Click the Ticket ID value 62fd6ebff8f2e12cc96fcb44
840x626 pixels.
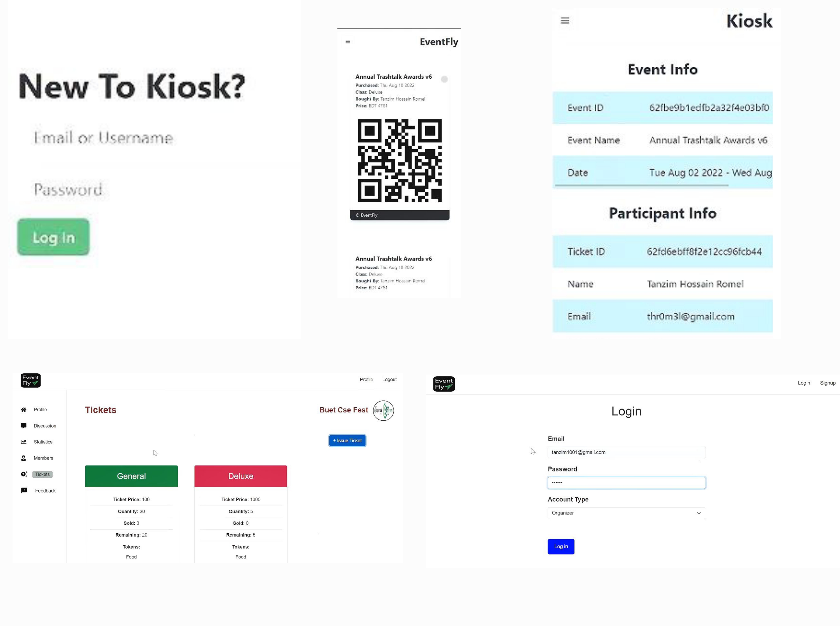(704, 252)
